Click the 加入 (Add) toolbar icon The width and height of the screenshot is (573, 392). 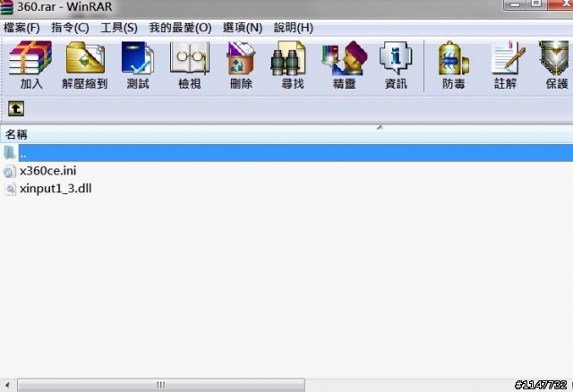[30, 65]
